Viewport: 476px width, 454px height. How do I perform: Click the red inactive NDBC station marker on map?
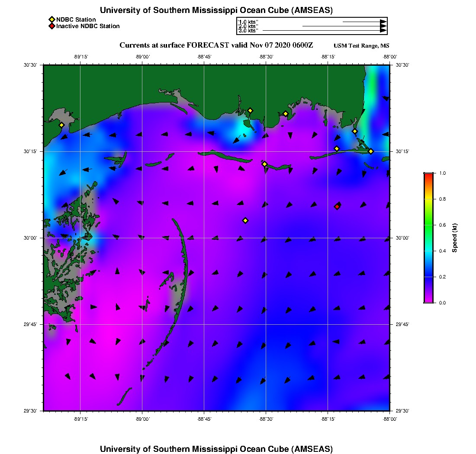click(337, 206)
